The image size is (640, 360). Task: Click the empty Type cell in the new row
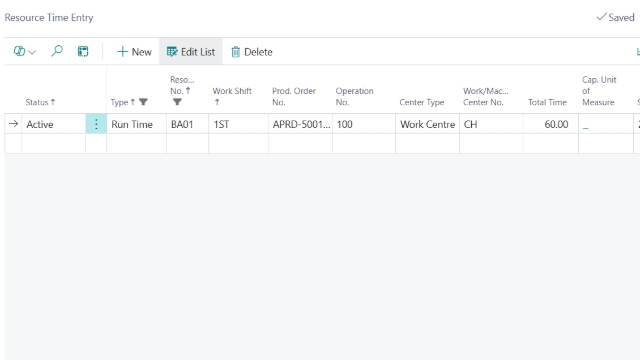click(136, 144)
